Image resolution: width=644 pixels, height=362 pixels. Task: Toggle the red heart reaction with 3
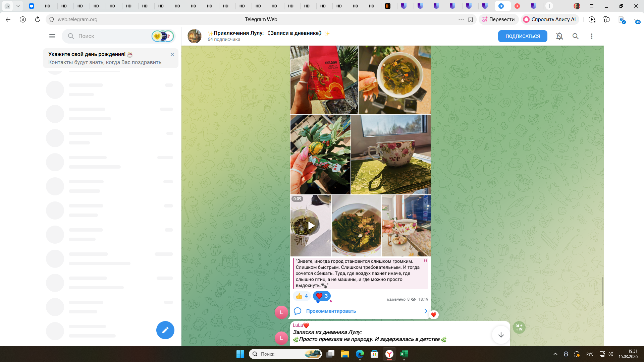(x=322, y=296)
